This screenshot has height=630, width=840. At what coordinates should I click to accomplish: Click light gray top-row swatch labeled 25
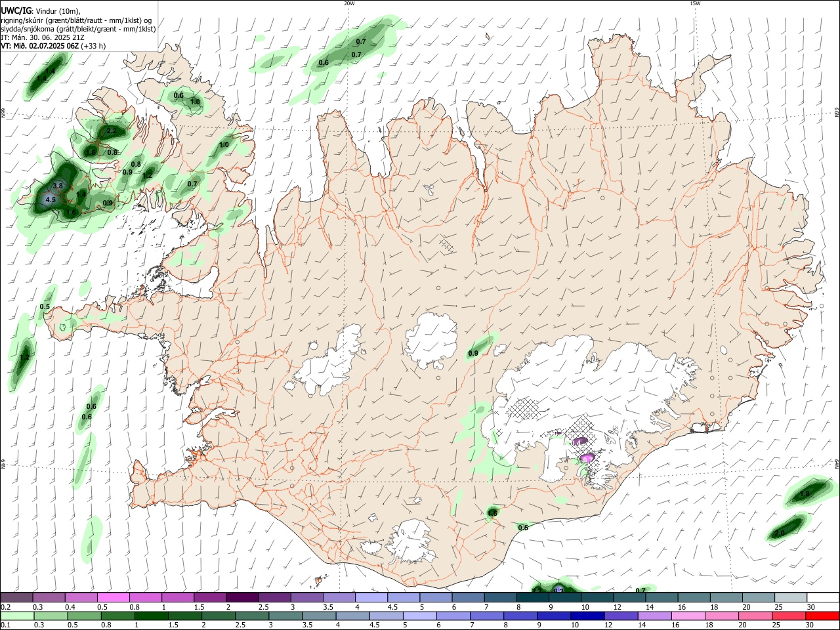pyautogui.click(x=790, y=597)
